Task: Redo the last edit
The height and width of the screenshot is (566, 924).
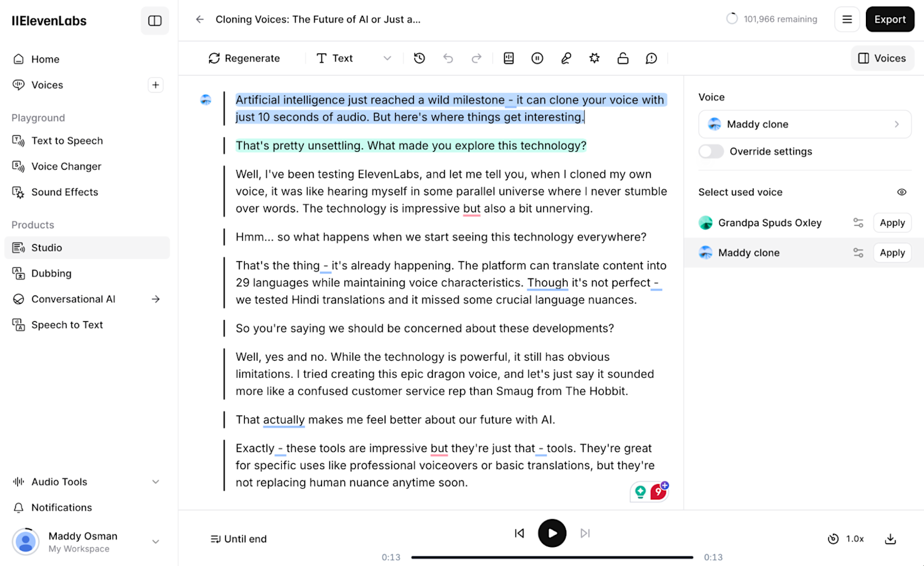Action: click(477, 58)
